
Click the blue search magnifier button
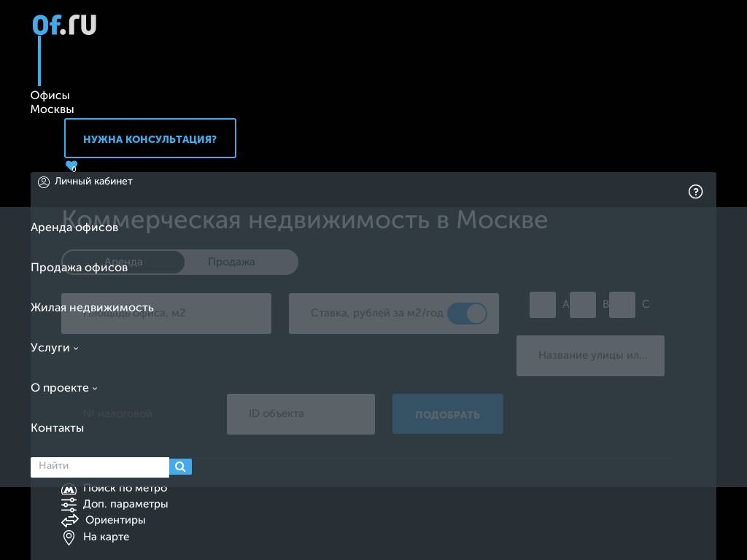(x=181, y=467)
